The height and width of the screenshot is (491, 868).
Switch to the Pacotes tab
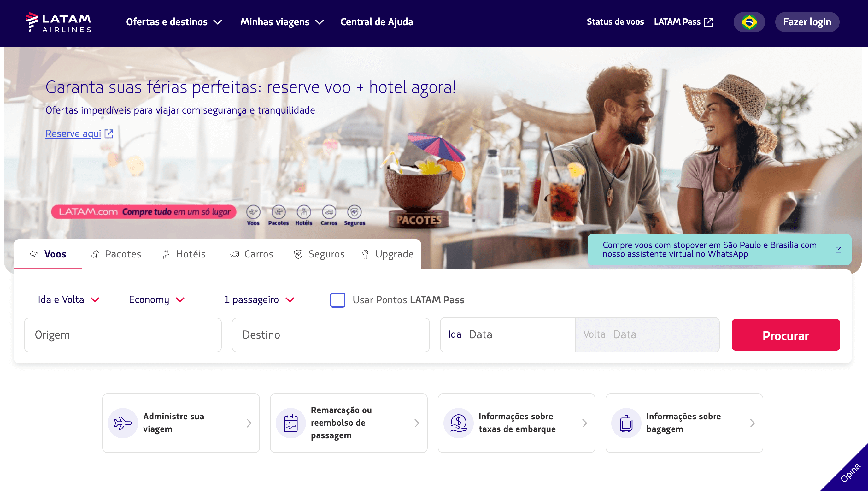pyautogui.click(x=115, y=254)
